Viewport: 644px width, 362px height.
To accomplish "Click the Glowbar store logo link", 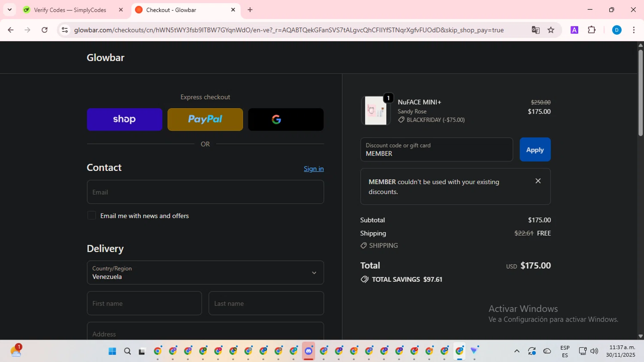I will click(106, 58).
